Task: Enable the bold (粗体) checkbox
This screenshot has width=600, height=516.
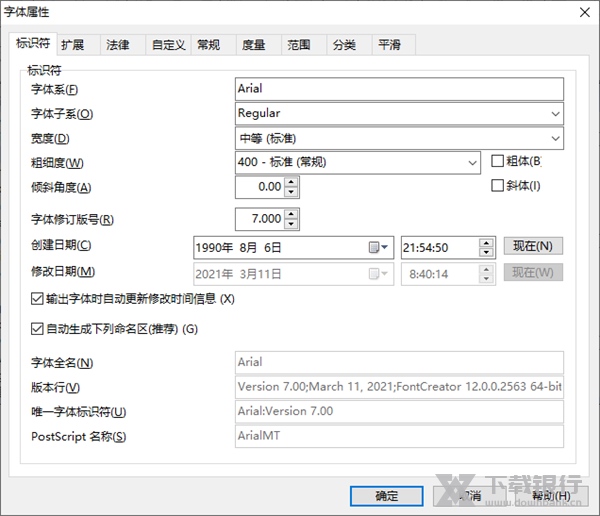Action: point(499,160)
